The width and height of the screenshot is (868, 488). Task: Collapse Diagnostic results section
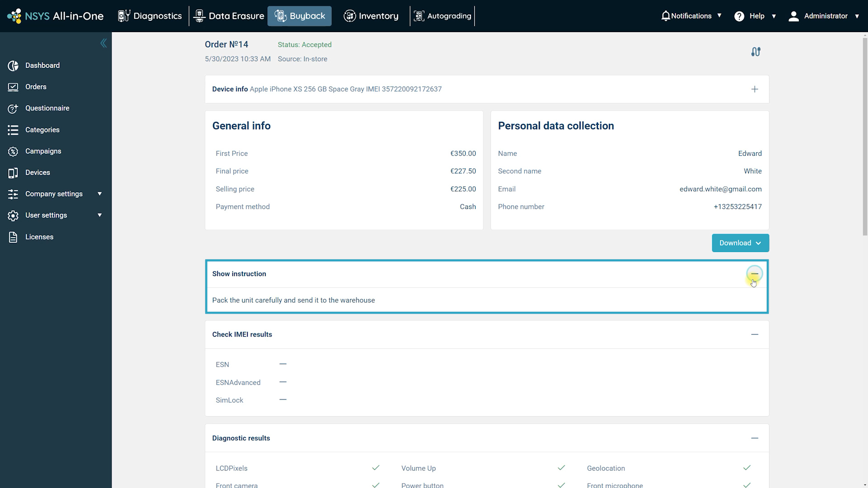[x=755, y=438]
